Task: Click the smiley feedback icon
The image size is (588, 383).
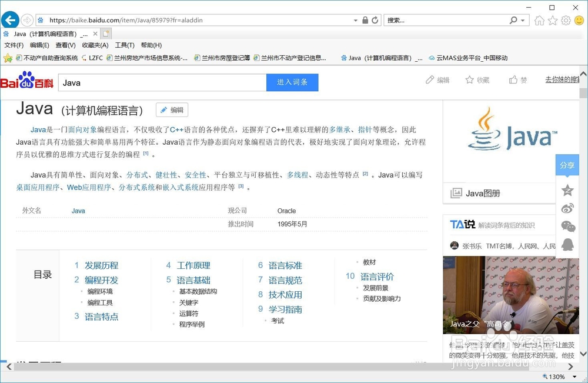Action: 579,20
